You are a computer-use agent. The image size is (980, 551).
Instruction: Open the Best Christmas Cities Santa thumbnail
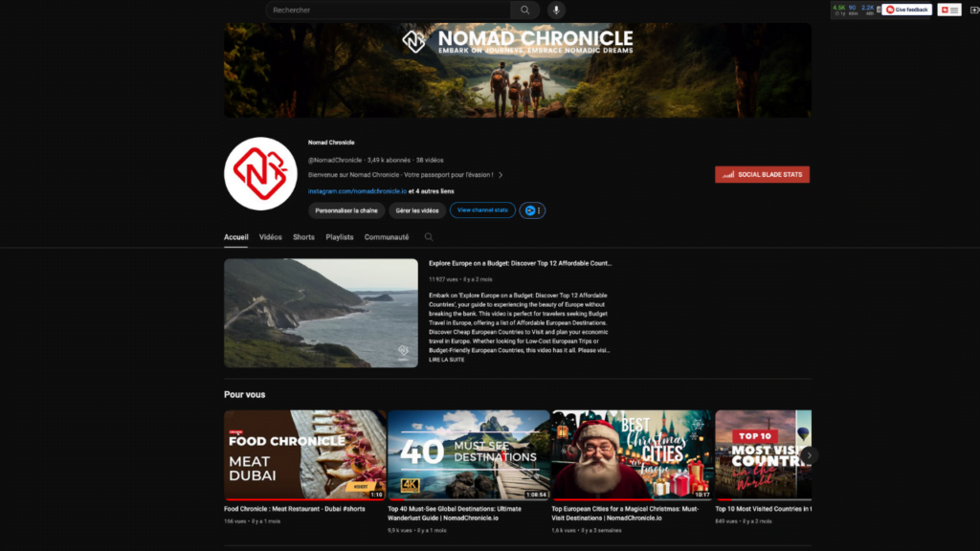click(x=632, y=455)
